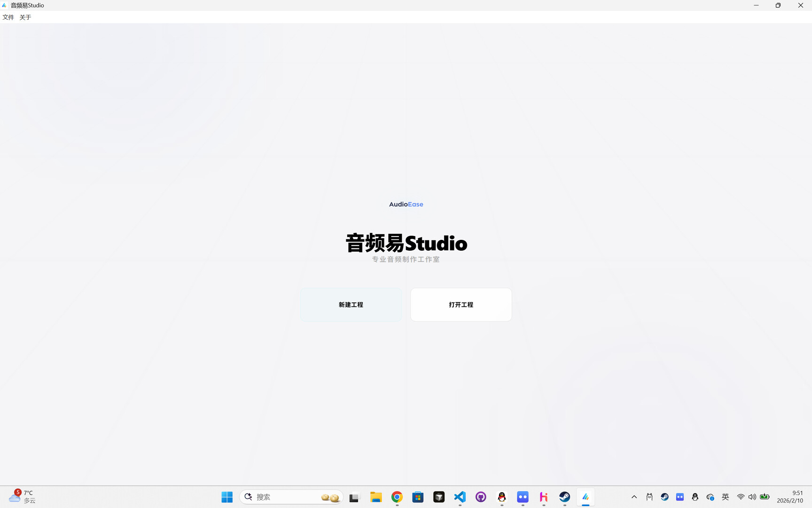Click the 打开工程 button
This screenshot has width=812, height=508.
pos(461,304)
